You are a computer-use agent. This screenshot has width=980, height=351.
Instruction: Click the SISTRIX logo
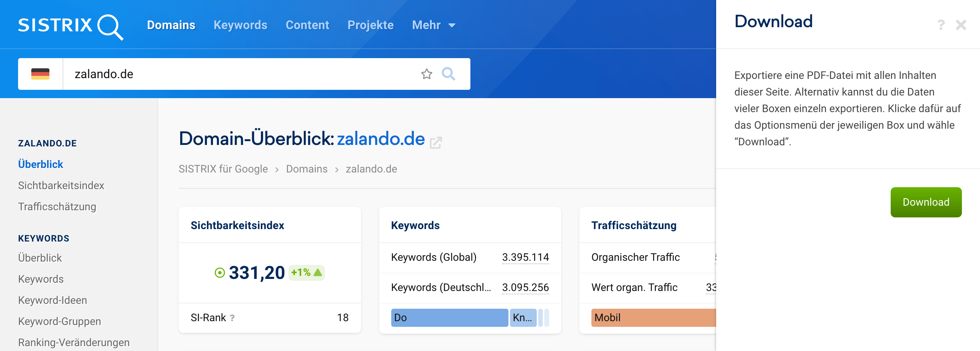[x=70, y=26]
